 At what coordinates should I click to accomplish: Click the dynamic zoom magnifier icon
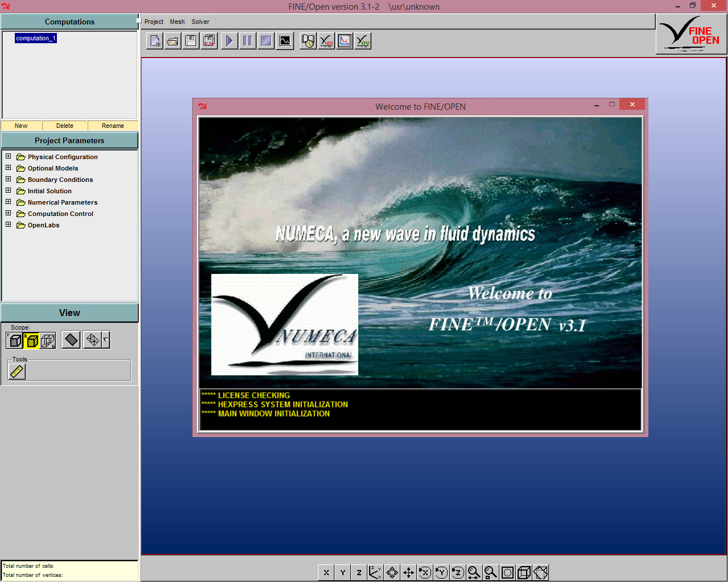pyautogui.click(x=474, y=572)
